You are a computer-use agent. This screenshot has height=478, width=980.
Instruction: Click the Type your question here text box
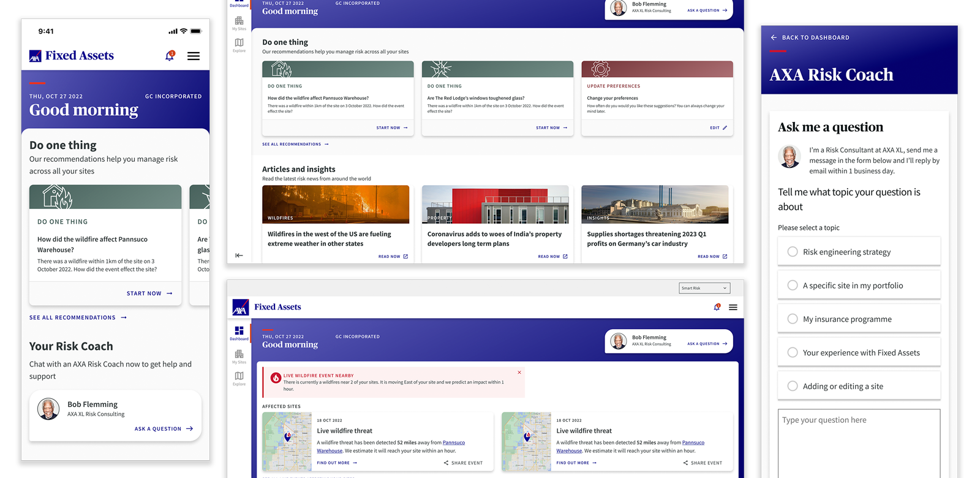859,442
